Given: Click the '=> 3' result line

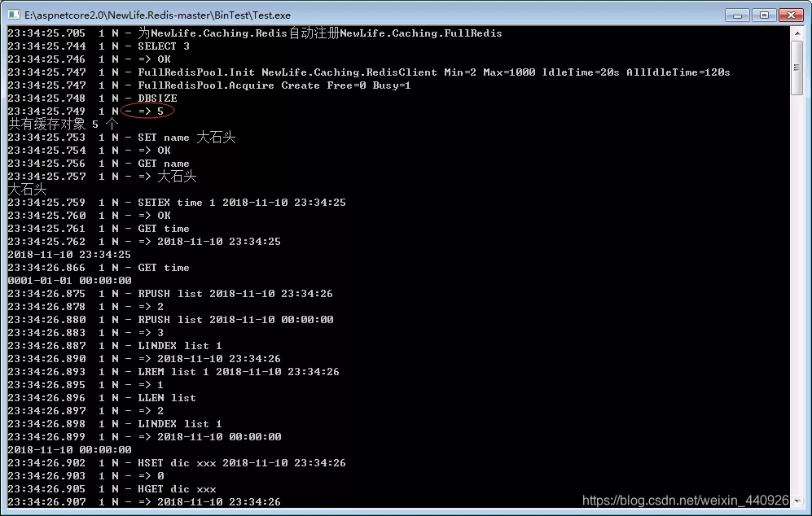Looking at the screenshot, I should click(x=86, y=332).
